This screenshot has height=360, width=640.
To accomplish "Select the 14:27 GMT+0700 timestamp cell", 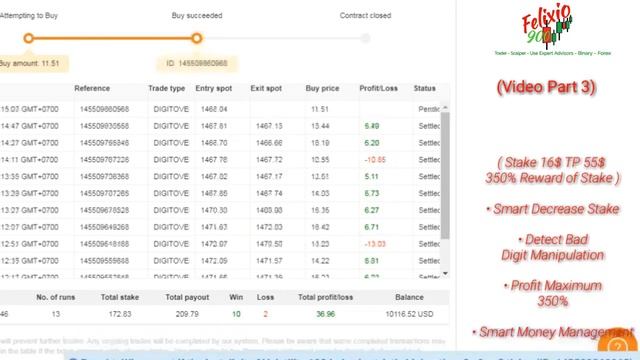I will (x=29, y=143).
